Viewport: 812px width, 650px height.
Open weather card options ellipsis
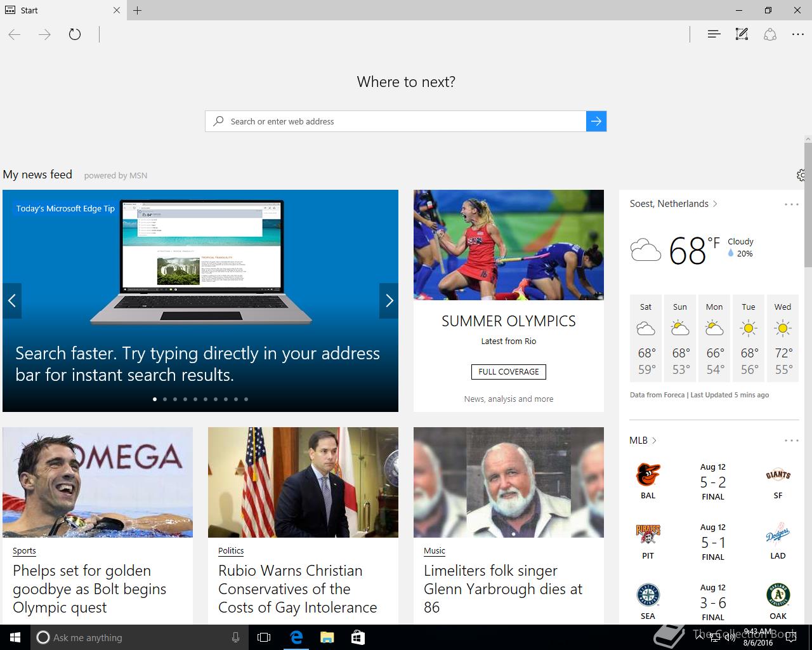791,204
